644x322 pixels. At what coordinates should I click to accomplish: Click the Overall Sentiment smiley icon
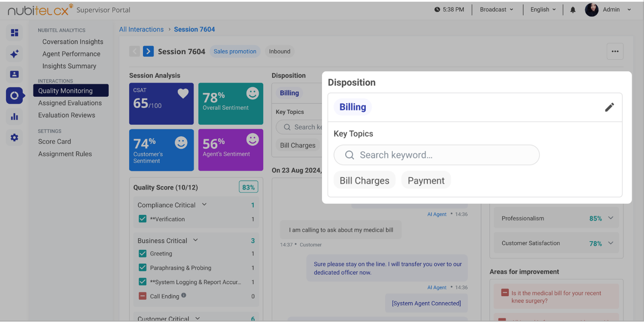click(x=252, y=93)
